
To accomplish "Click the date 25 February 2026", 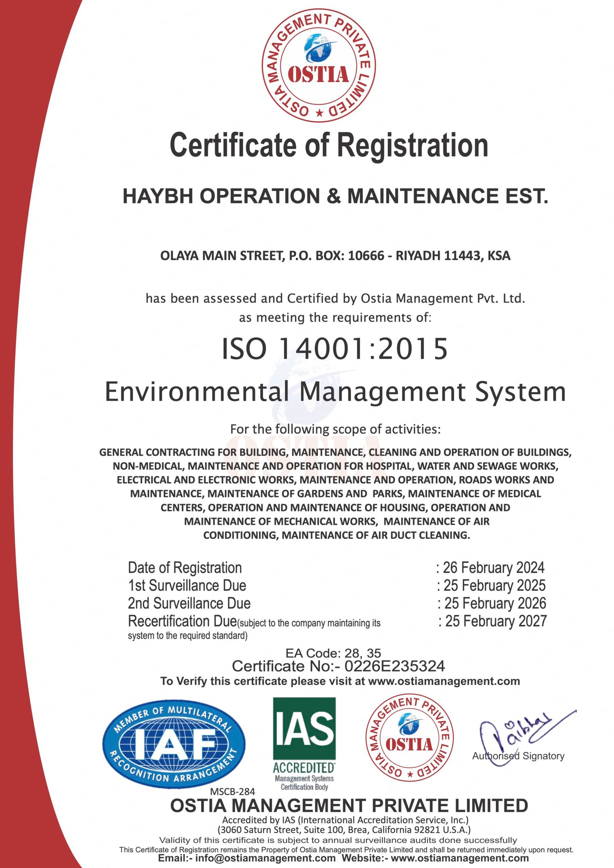I will [495, 603].
